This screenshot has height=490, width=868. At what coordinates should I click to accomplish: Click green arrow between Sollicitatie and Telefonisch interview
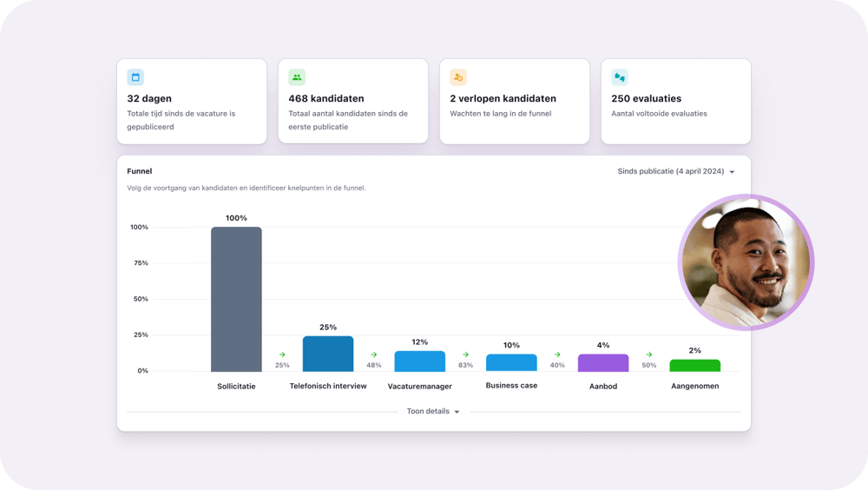[x=282, y=354]
